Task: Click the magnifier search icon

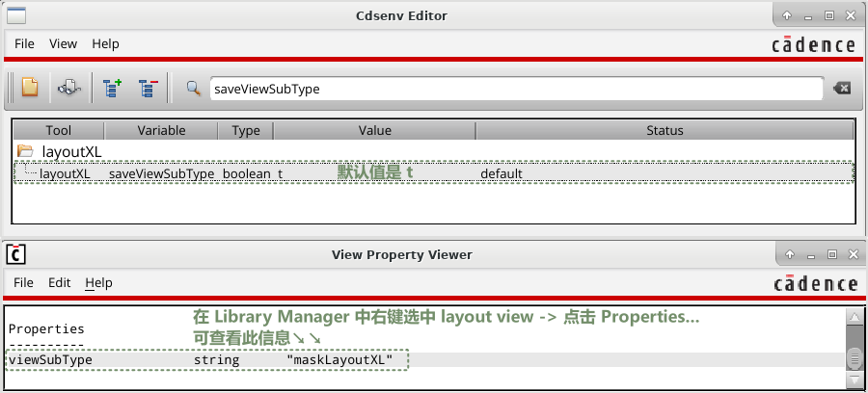Action: (193, 88)
